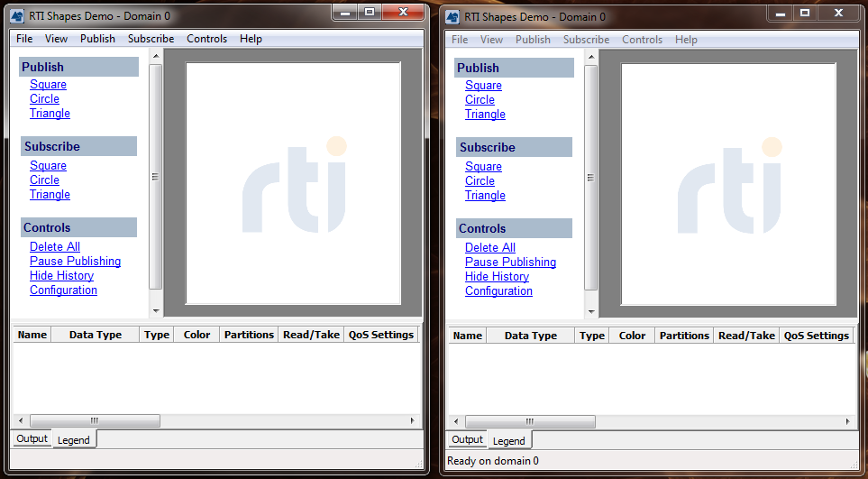The height and width of the screenshot is (479, 868).
Task: Open Controls menu in right window
Action: pos(642,40)
